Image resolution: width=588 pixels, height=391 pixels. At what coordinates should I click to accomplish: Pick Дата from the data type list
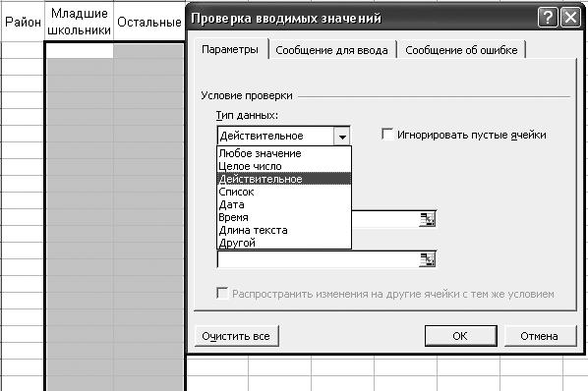pos(284,204)
